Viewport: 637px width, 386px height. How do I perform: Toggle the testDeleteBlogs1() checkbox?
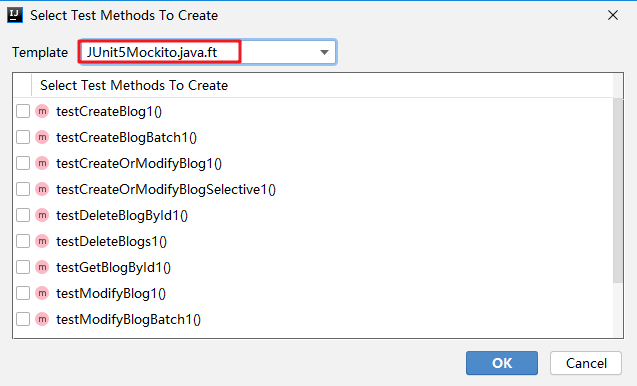click(23, 241)
